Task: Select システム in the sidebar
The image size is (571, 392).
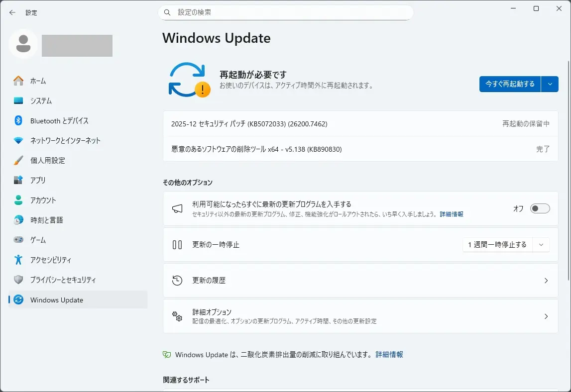Action: (x=41, y=101)
